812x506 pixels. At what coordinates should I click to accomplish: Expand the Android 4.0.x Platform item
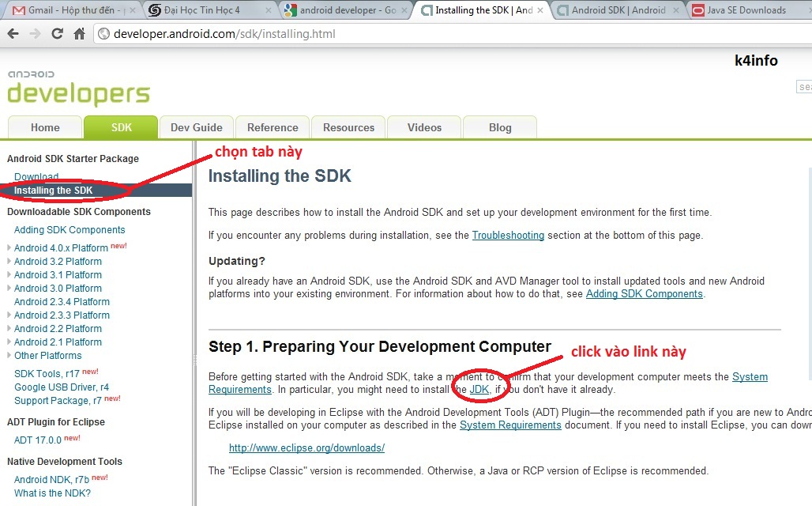click(x=9, y=247)
